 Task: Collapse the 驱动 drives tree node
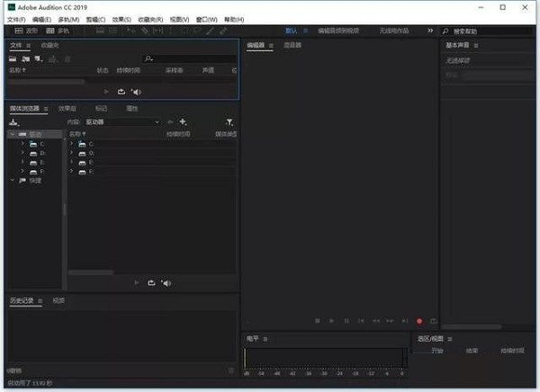13,134
